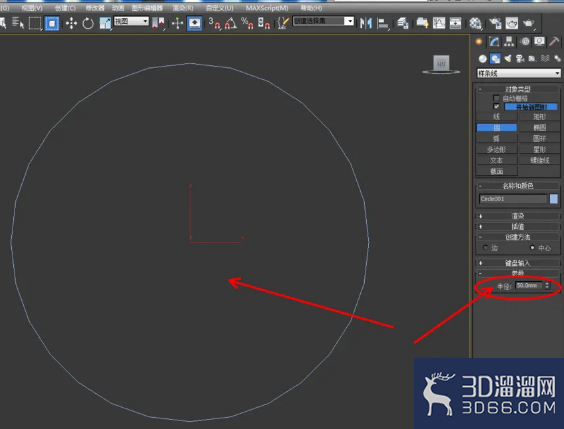The width and height of the screenshot is (564, 429).
Task: Expand the 渲染 Rendering rollout
Action: 518,216
